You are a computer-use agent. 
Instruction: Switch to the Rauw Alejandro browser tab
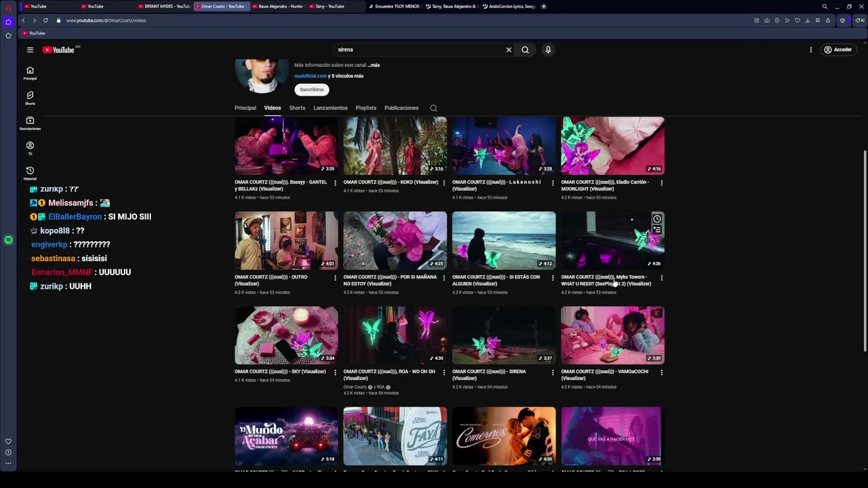[x=279, y=6]
